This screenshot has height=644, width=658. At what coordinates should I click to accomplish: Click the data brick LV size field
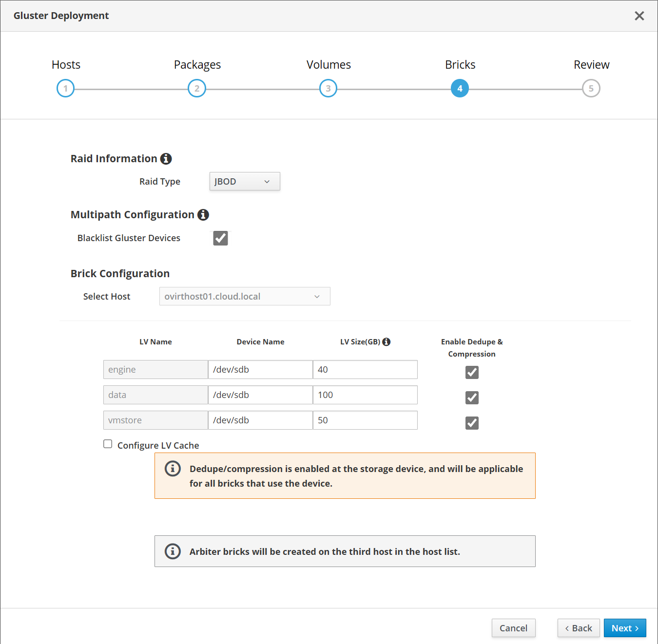tap(365, 395)
